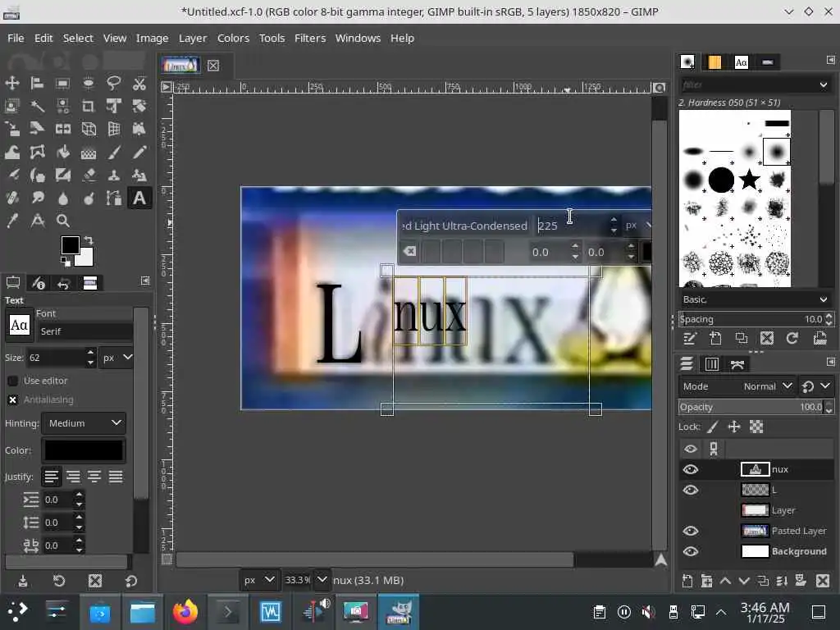Hide the Pasted Layer
Image resolution: width=840 pixels, height=630 pixels.
[x=691, y=531]
